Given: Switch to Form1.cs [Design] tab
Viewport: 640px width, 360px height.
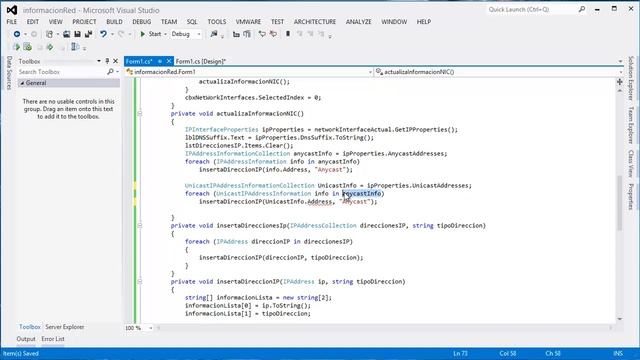Looking at the screenshot, I should pos(200,61).
